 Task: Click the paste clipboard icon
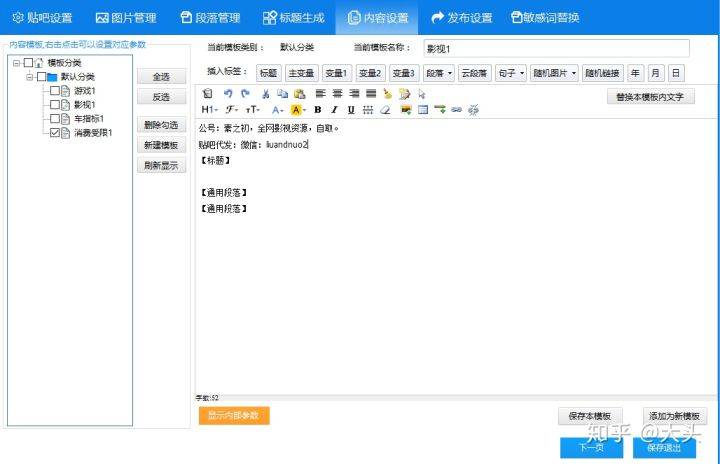[299, 94]
